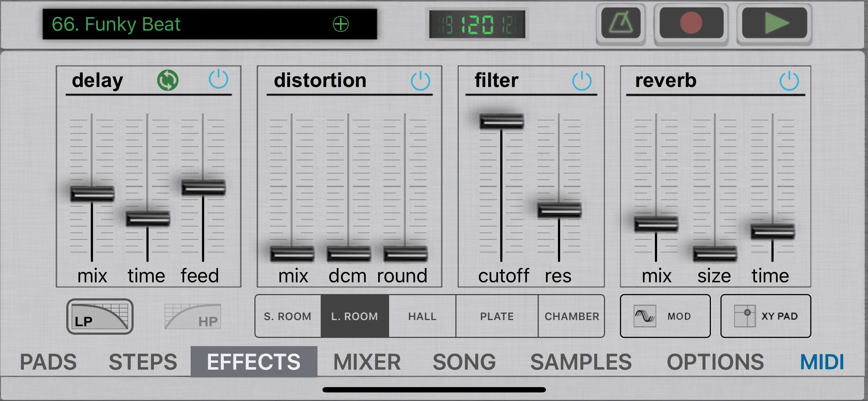Screen dimensions: 868x401
Task: Tap the plus icon beside Funky Beat
Action: point(341,24)
